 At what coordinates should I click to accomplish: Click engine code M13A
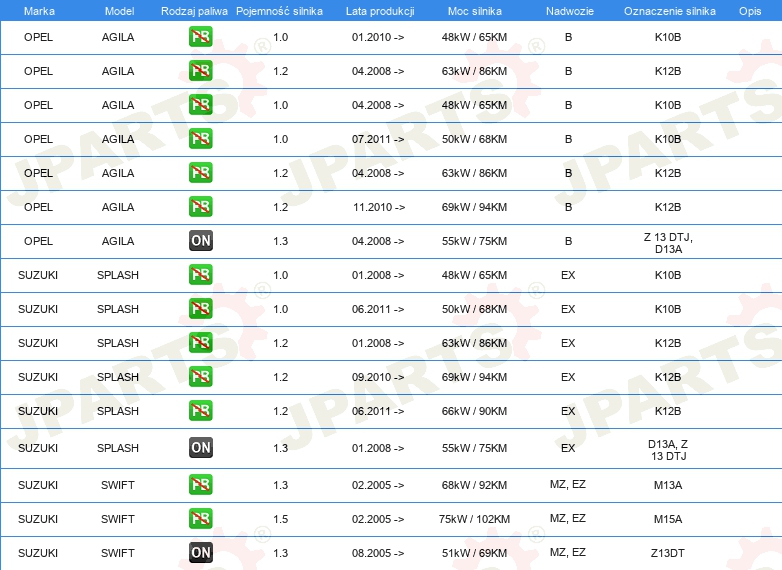pyautogui.click(x=668, y=485)
